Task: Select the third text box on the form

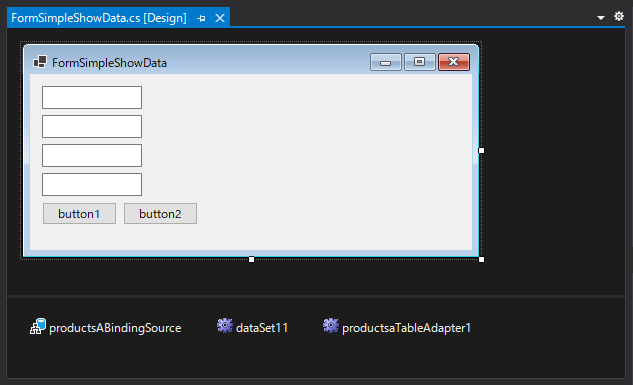Action: [x=92, y=155]
